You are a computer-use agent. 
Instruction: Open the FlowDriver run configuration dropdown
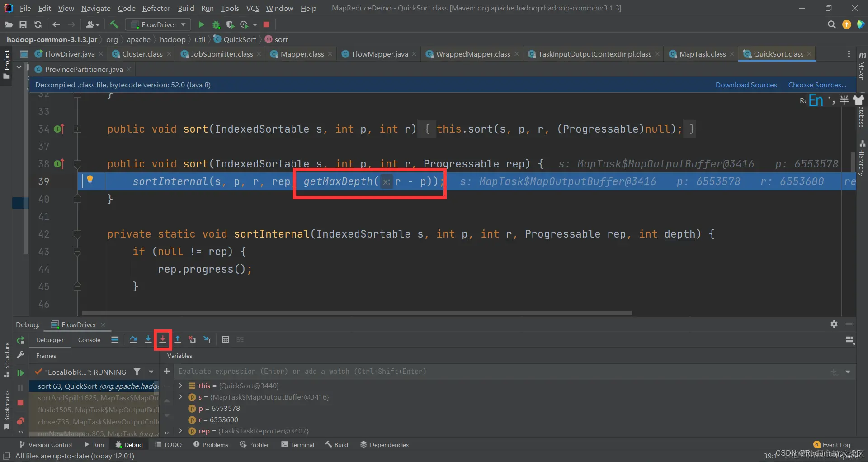tap(158, 24)
